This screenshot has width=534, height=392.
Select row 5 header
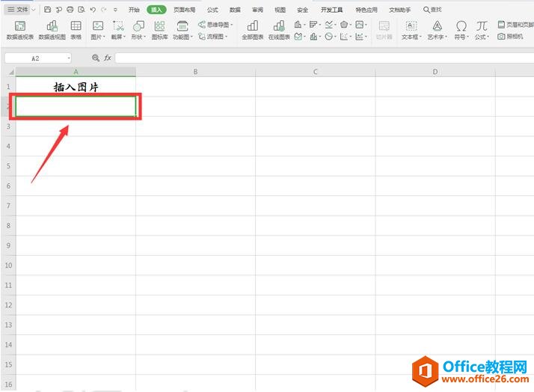[8, 166]
